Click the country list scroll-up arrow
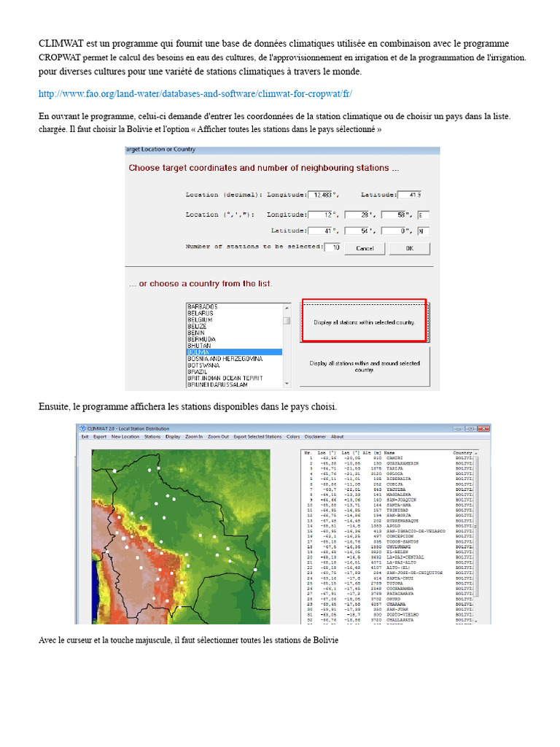The image size is (560, 747). [287, 307]
